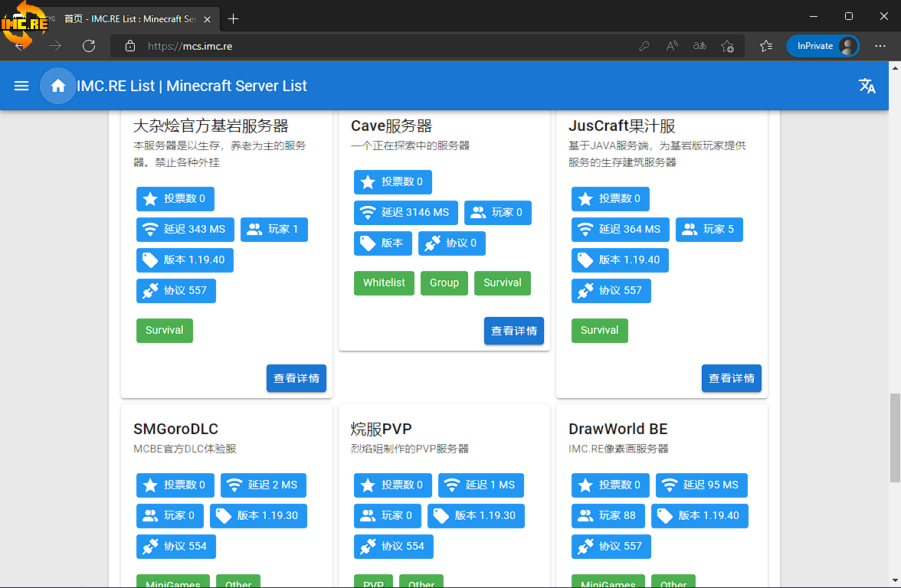This screenshot has height=588, width=901.
Task: Open a new browser tab
Action: tap(234, 18)
